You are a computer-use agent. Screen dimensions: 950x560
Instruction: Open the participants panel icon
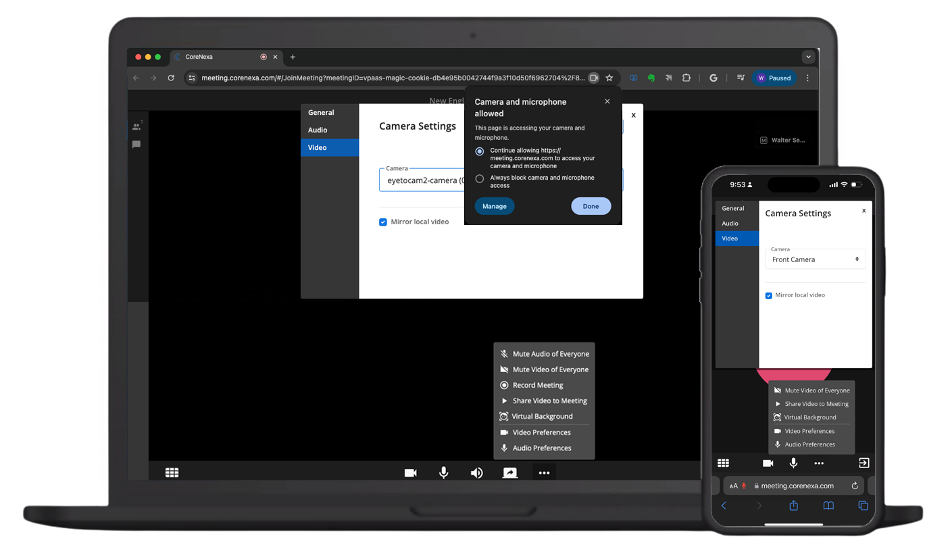coord(136,126)
